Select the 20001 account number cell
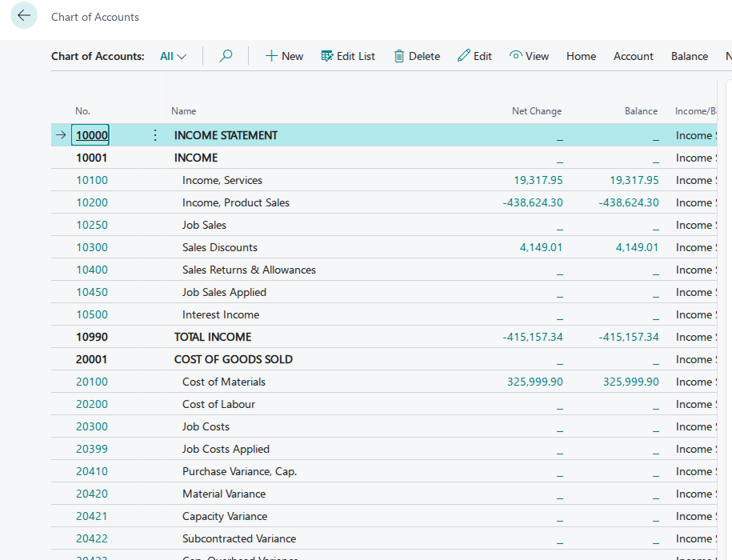Viewport: 732px width, 560px height. [x=91, y=359]
